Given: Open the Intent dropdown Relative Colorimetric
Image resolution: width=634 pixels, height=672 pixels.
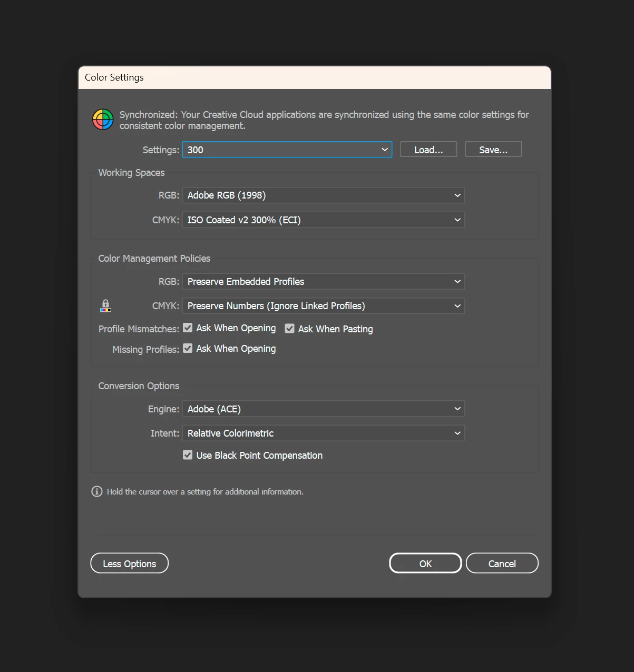Looking at the screenshot, I should 324,433.
